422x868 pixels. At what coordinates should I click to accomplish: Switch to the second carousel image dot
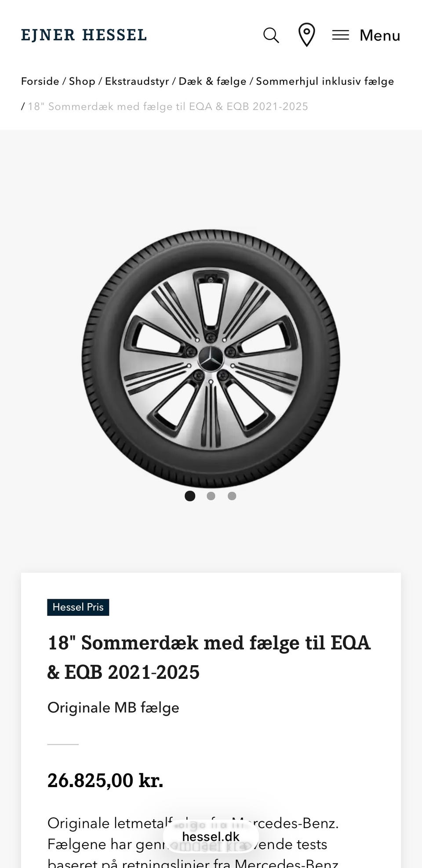click(x=211, y=496)
